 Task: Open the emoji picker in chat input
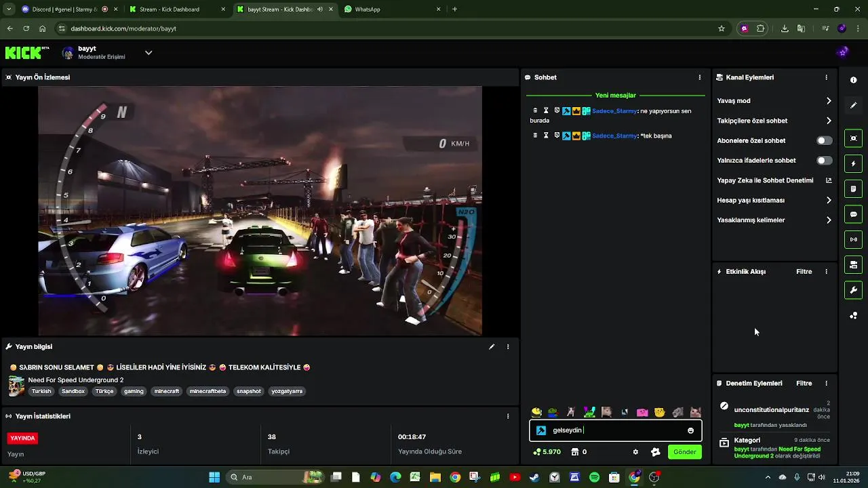[690, 430]
